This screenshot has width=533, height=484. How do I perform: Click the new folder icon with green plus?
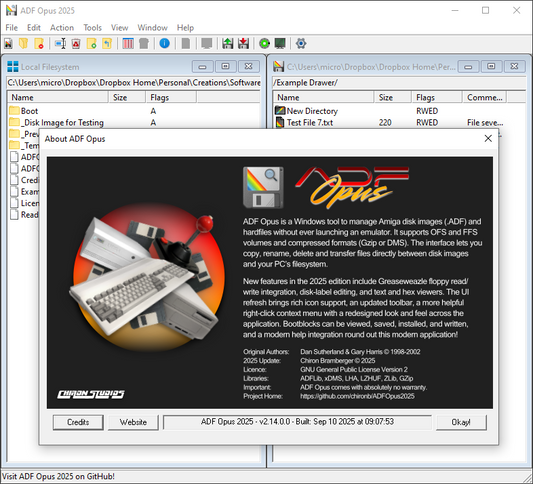point(91,44)
